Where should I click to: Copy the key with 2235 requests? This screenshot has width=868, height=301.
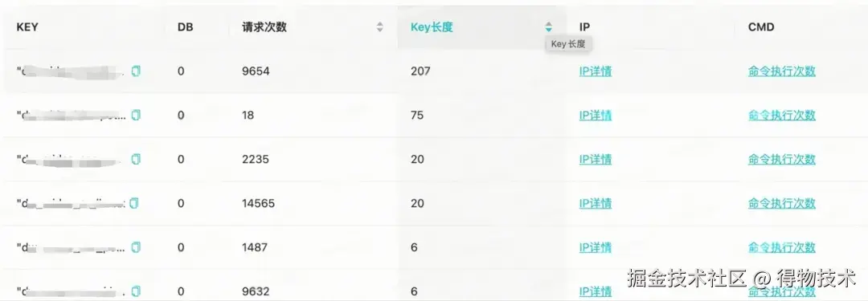[x=136, y=160]
